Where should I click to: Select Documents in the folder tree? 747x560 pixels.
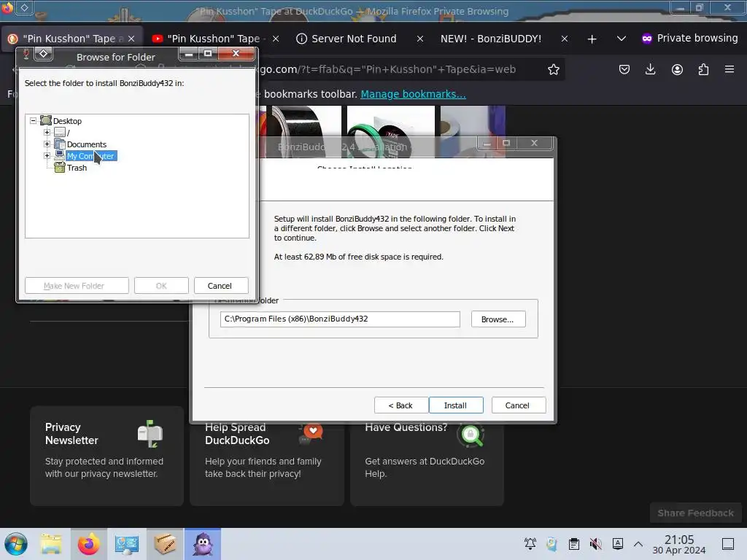87,144
